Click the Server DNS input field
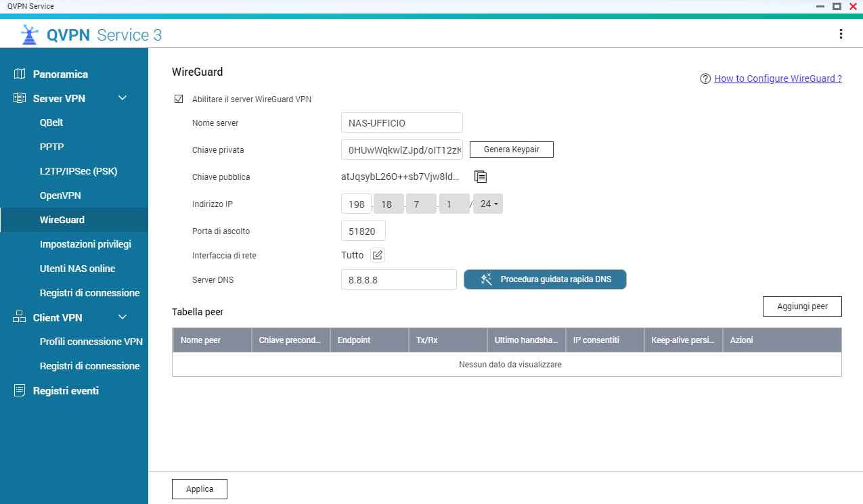 [399, 279]
